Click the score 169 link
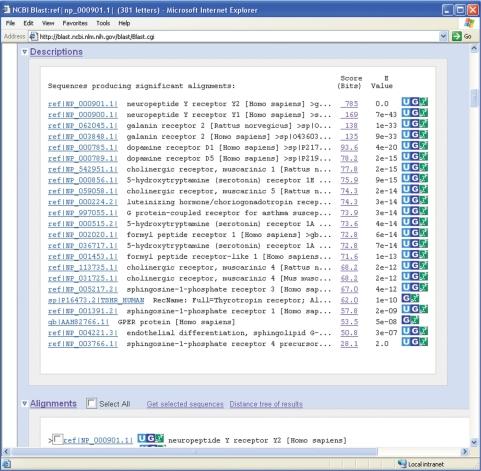This screenshot has width=481, height=471. (349, 115)
